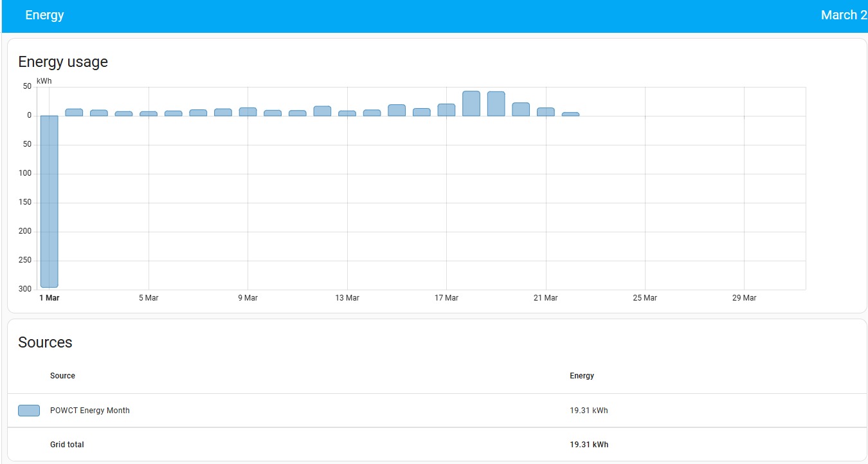Click the Energy column header
Image resolution: width=868 pixels, height=464 pixels.
(x=582, y=376)
